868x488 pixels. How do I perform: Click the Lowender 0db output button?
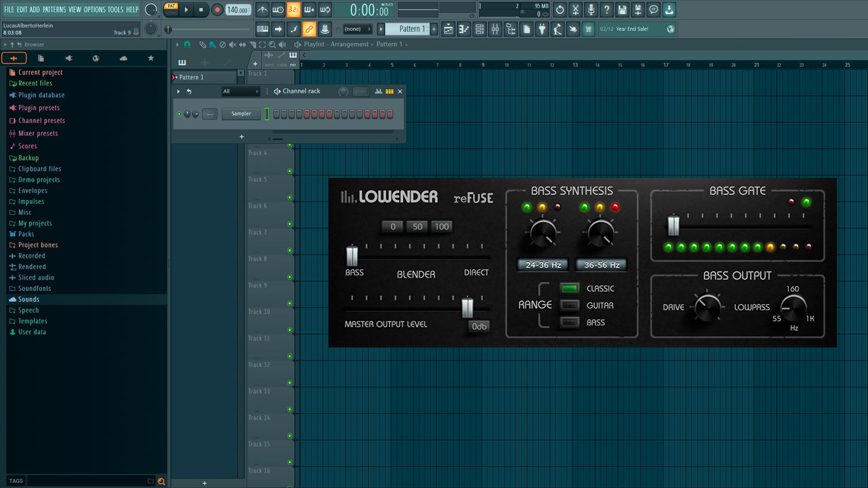[x=479, y=327]
